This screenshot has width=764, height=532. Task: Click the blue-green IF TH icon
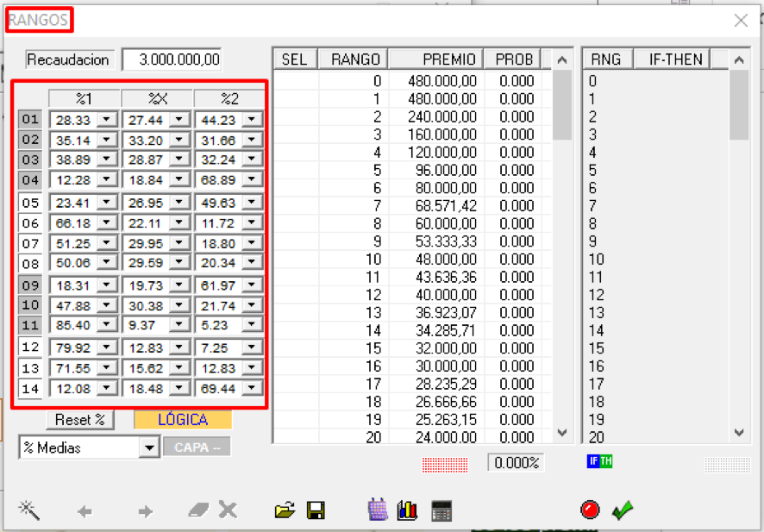coord(599,462)
